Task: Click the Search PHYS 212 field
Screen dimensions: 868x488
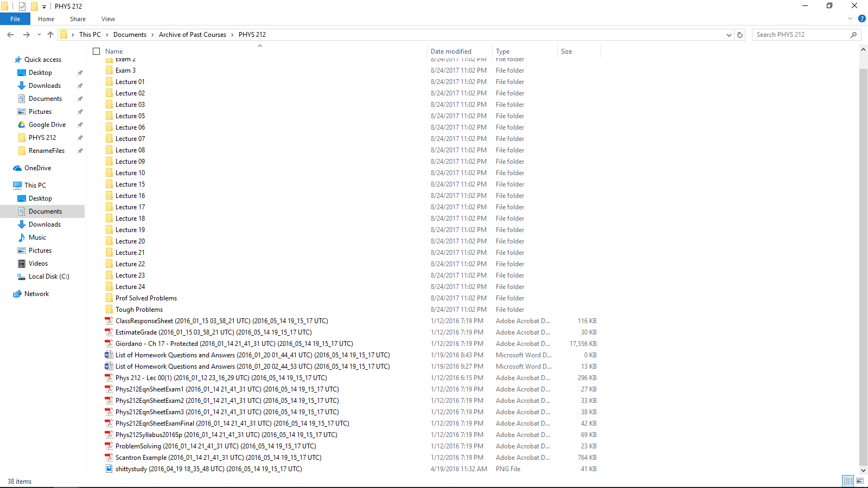Action: point(802,35)
